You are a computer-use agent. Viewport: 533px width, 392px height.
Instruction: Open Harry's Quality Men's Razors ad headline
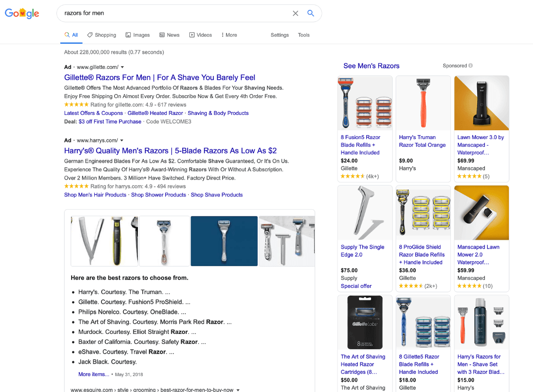170,151
